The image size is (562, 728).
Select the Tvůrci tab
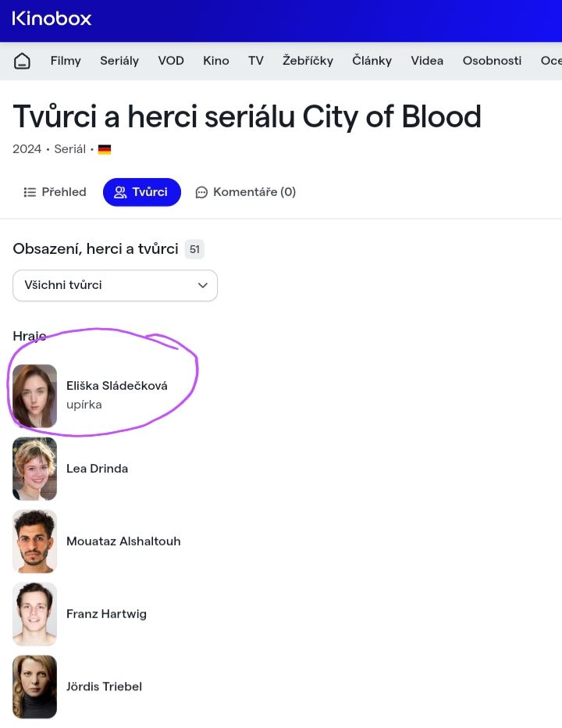point(141,192)
